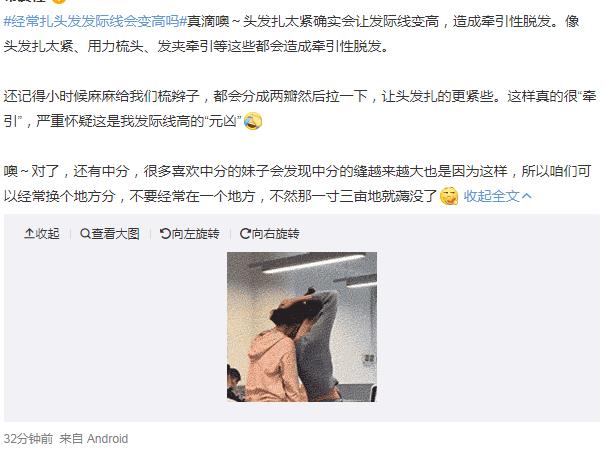Click the up-arrow icon next to 收起
The width and height of the screenshot is (605, 468).
pos(29,233)
